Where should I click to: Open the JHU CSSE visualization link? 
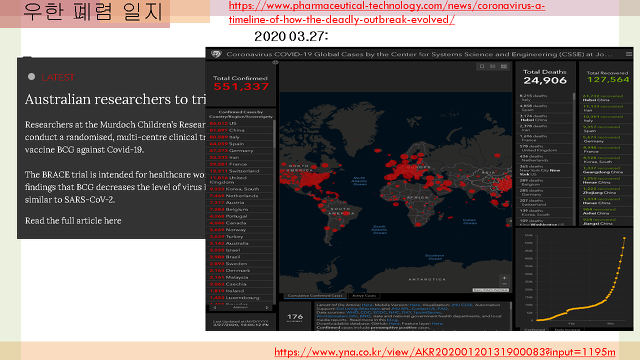tap(461, 305)
